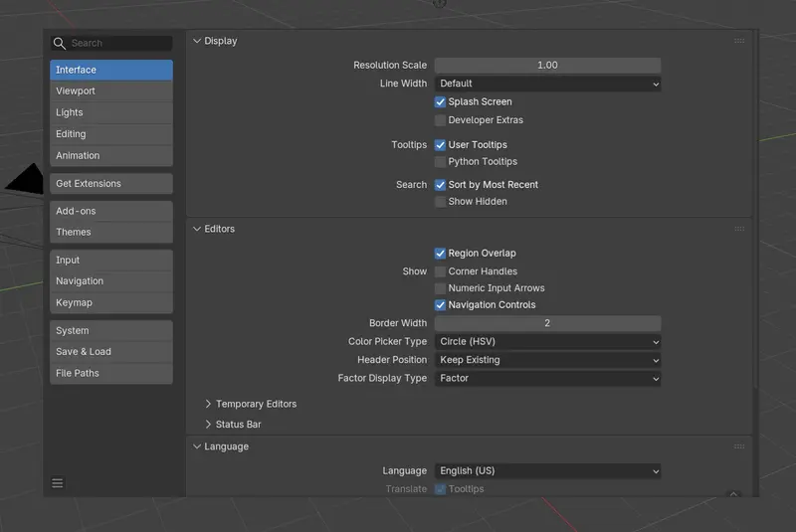Toggle Sort by Most Recent
Screen dimensions: 796x532
[x=440, y=185]
